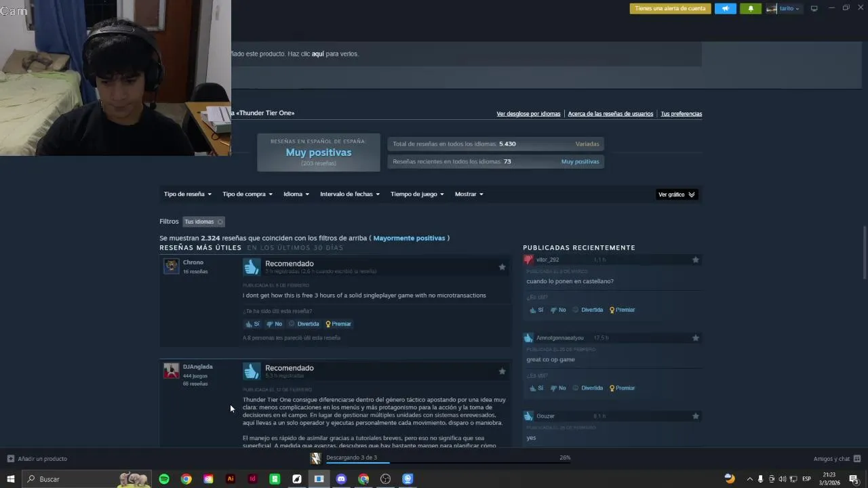
Task: Click Tienes una alerta de cuenta button
Action: pos(670,9)
